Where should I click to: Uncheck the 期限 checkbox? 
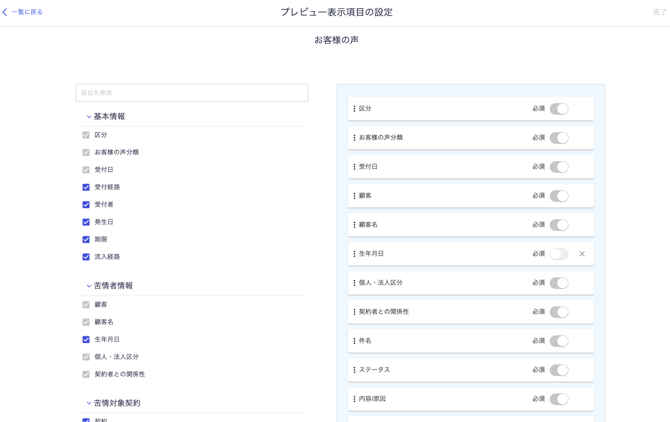tap(86, 240)
